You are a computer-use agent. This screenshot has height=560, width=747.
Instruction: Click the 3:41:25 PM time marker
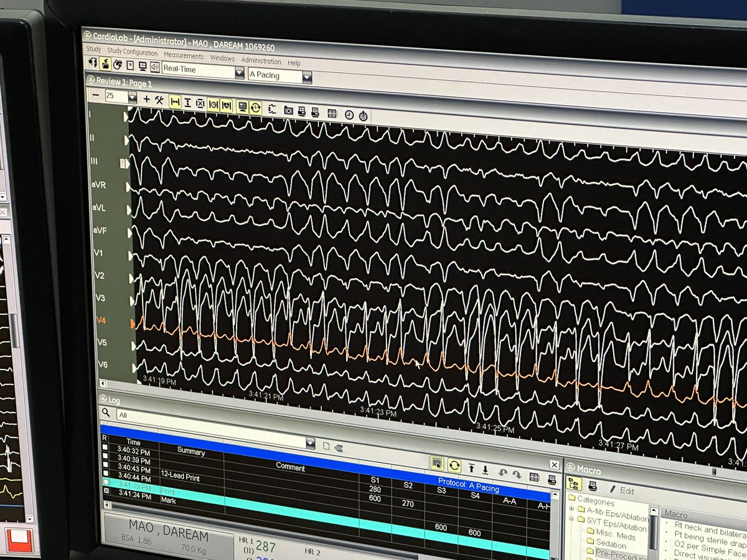495,429
